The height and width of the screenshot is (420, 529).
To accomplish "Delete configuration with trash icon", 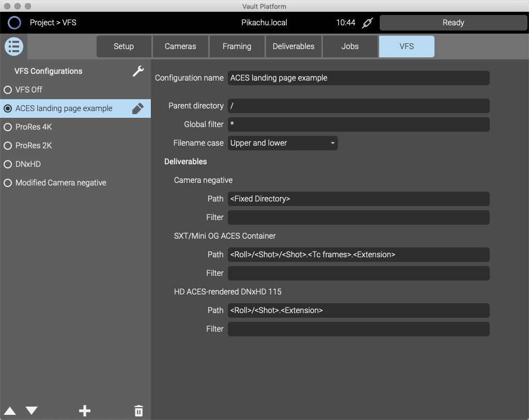I will [x=138, y=411].
